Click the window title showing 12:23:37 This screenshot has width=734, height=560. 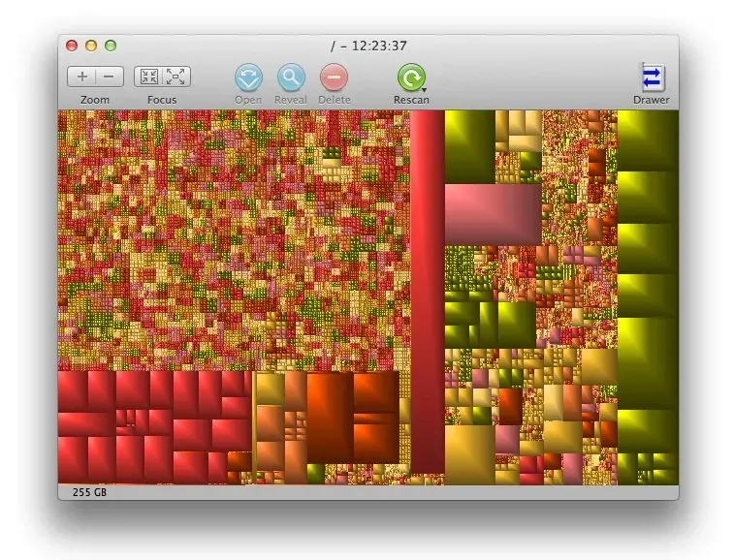367,46
